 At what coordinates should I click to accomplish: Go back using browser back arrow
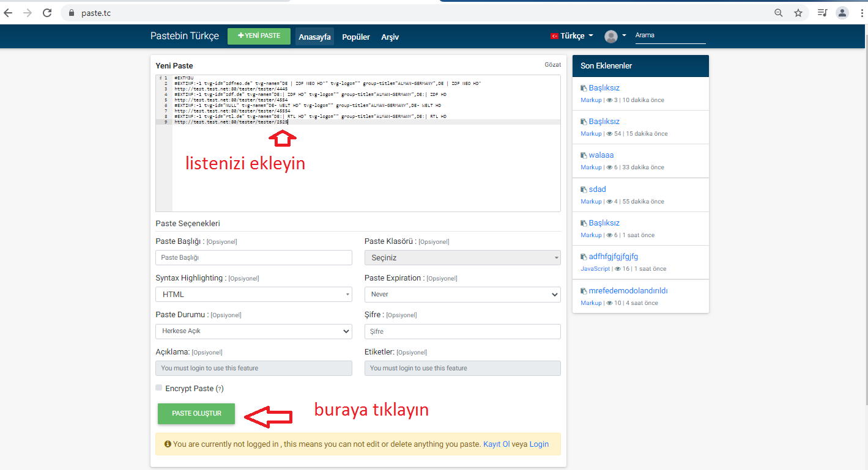[x=8, y=13]
